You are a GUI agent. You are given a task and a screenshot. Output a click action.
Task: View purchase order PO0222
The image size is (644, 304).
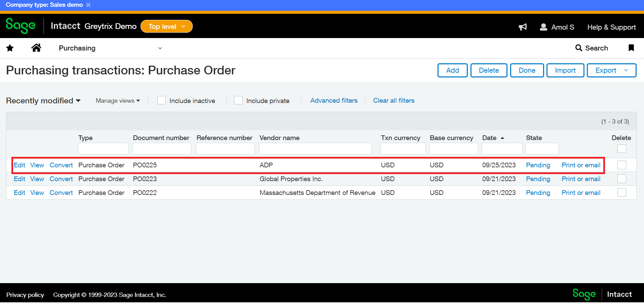point(37,193)
